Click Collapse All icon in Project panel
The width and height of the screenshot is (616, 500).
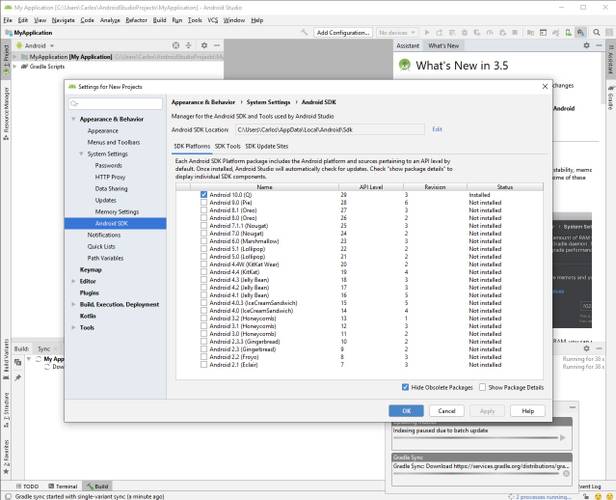coord(189,46)
